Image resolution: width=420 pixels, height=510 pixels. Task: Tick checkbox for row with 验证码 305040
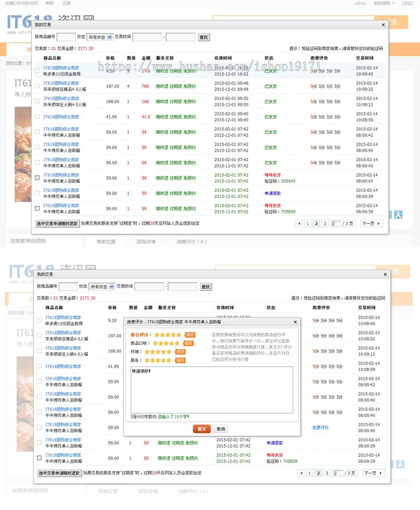[x=37, y=178]
